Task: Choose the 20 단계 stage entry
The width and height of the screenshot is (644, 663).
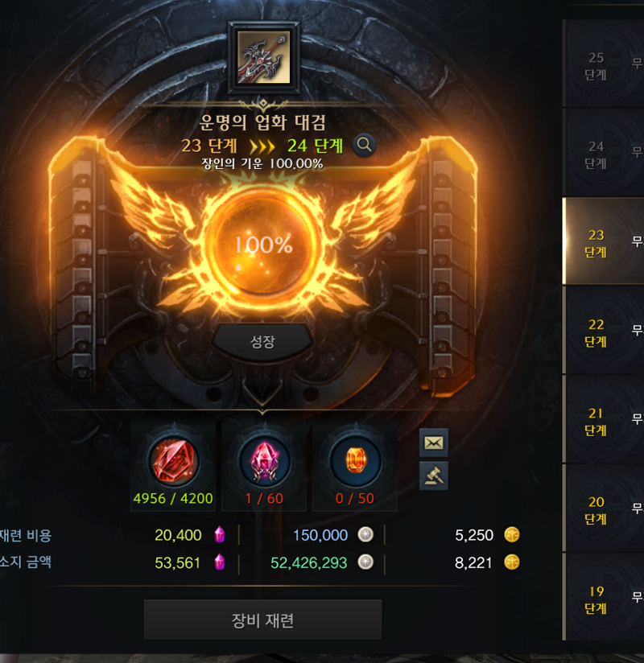Action: [604, 509]
